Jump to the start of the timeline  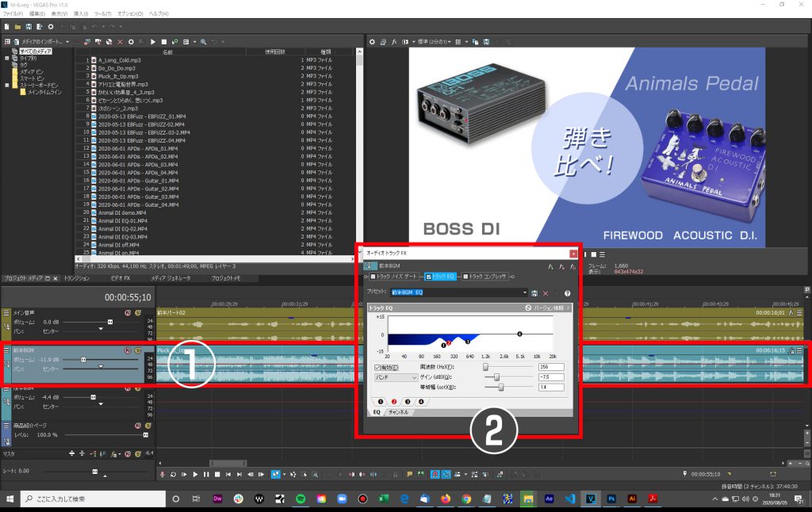tap(228, 474)
